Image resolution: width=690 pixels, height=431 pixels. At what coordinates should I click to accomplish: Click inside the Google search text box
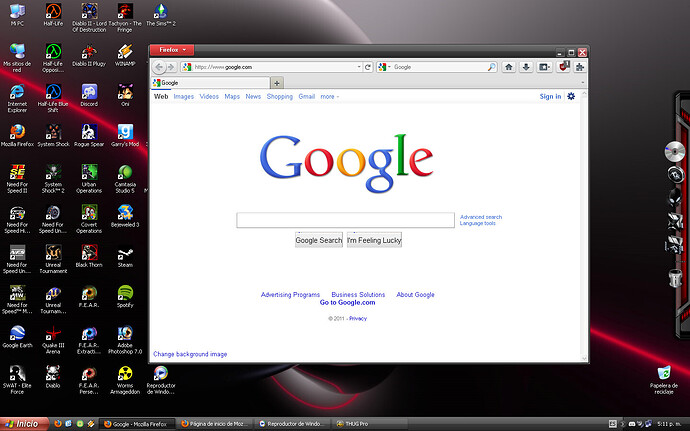click(346, 220)
